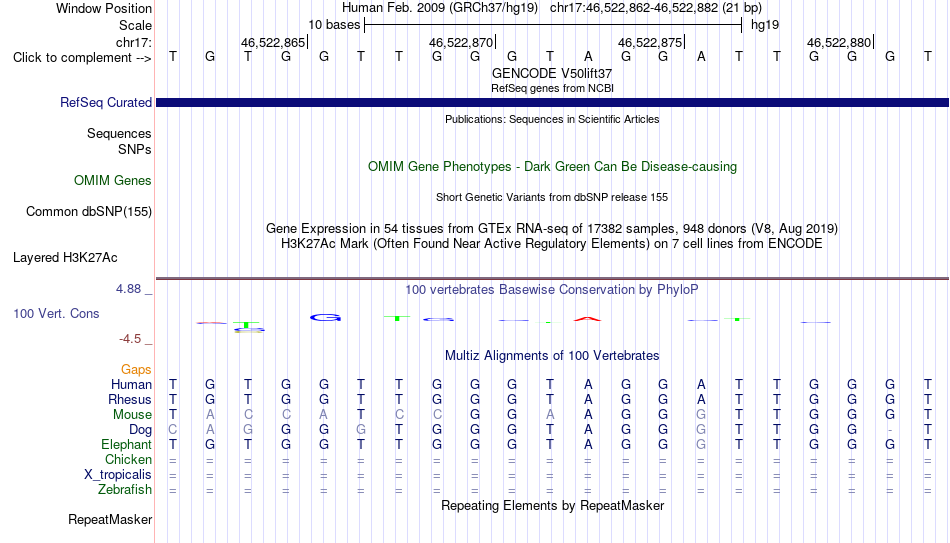Click 'Publications: Sequences in Scientific Articles' title

tap(552, 119)
